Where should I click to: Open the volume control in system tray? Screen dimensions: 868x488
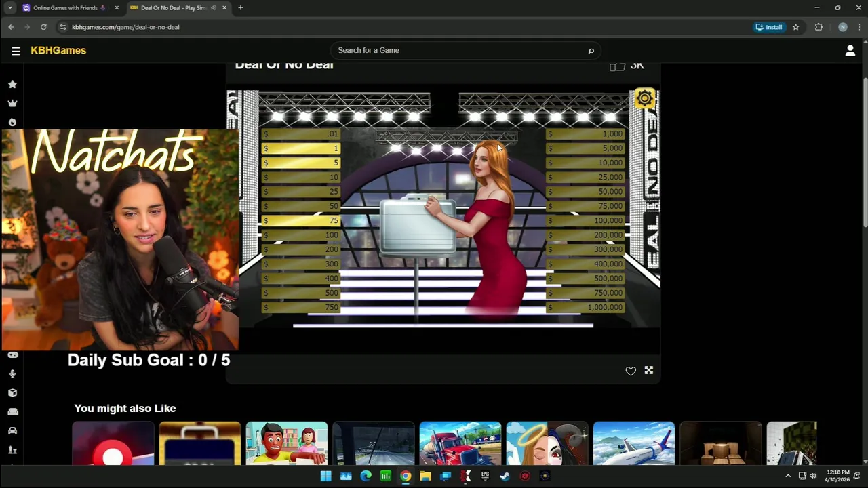812,476
